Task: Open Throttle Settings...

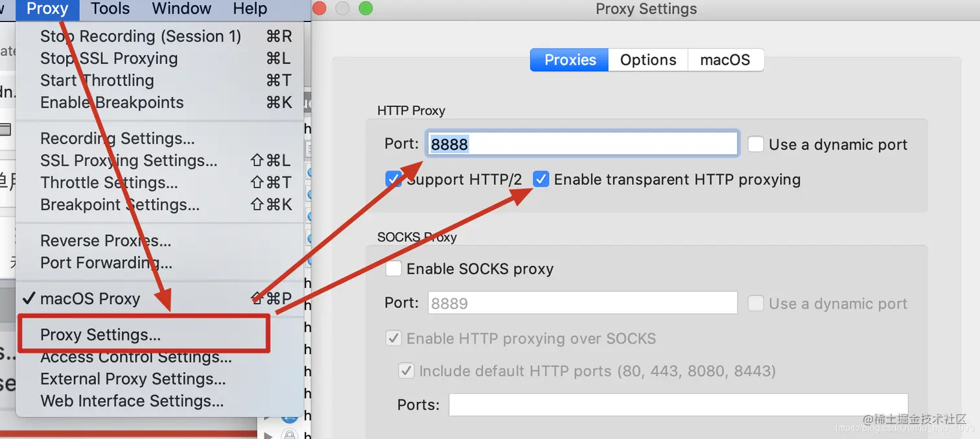Action: point(159,182)
